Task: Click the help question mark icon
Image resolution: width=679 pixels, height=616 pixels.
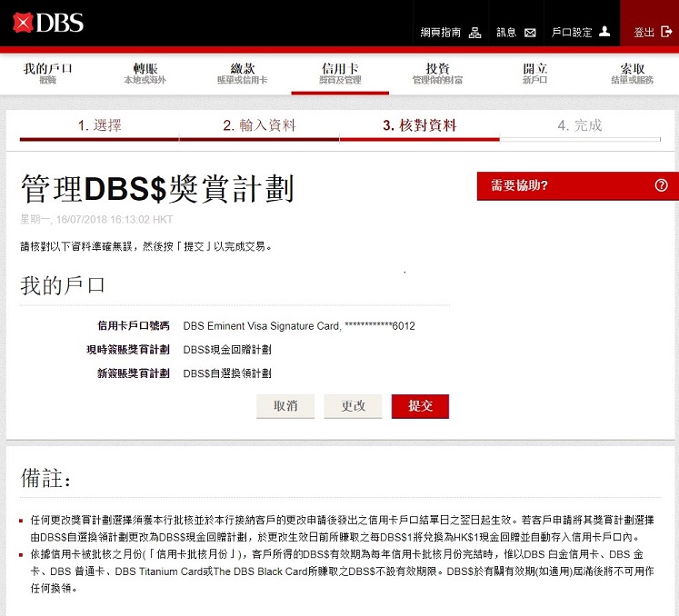Action: 661,185
